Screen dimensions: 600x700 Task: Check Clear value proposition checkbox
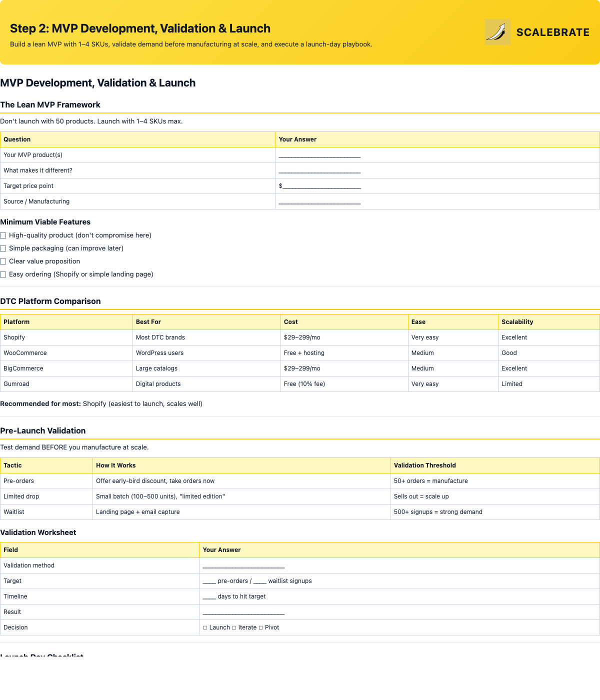tap(3, 261)
